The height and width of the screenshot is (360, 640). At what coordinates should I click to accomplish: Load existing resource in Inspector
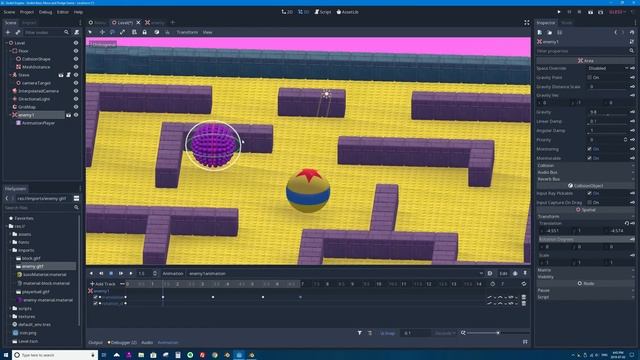(x=549, y=32)
